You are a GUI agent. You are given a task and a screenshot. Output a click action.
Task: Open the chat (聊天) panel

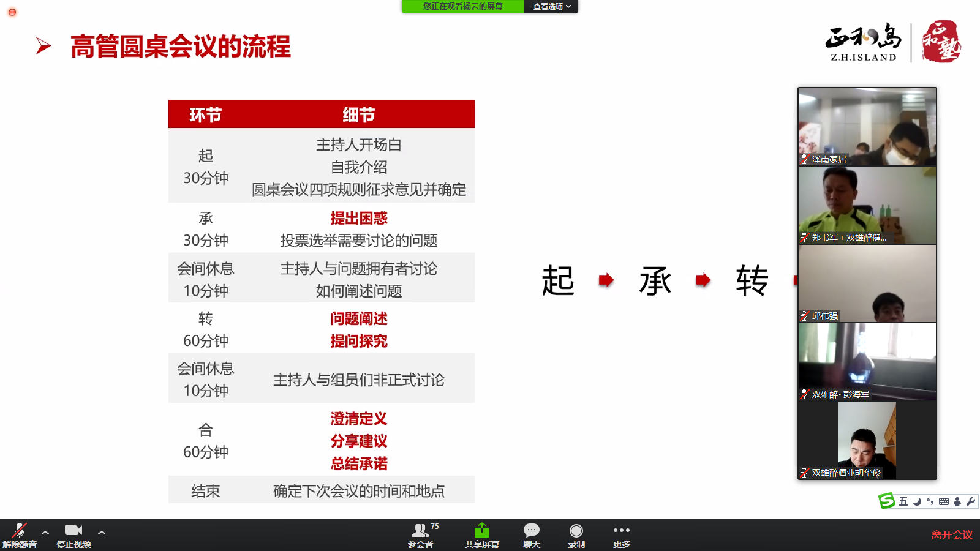tap(532, 534)
